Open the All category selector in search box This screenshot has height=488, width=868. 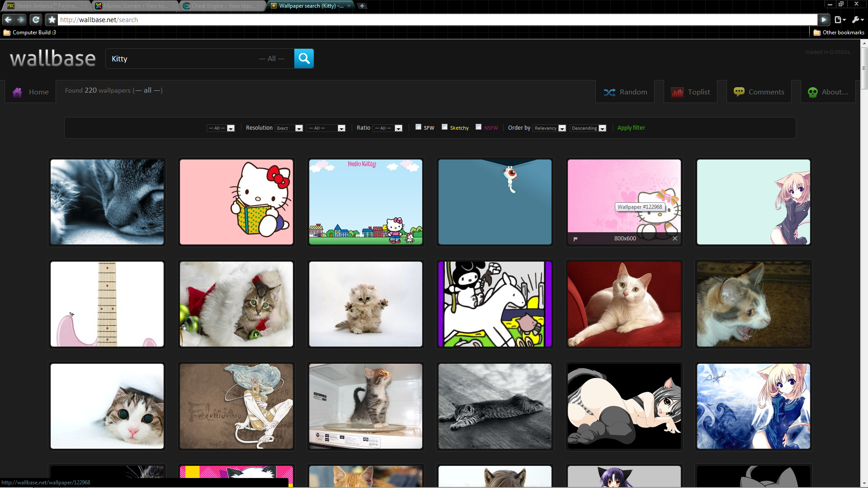coord(272,59)
